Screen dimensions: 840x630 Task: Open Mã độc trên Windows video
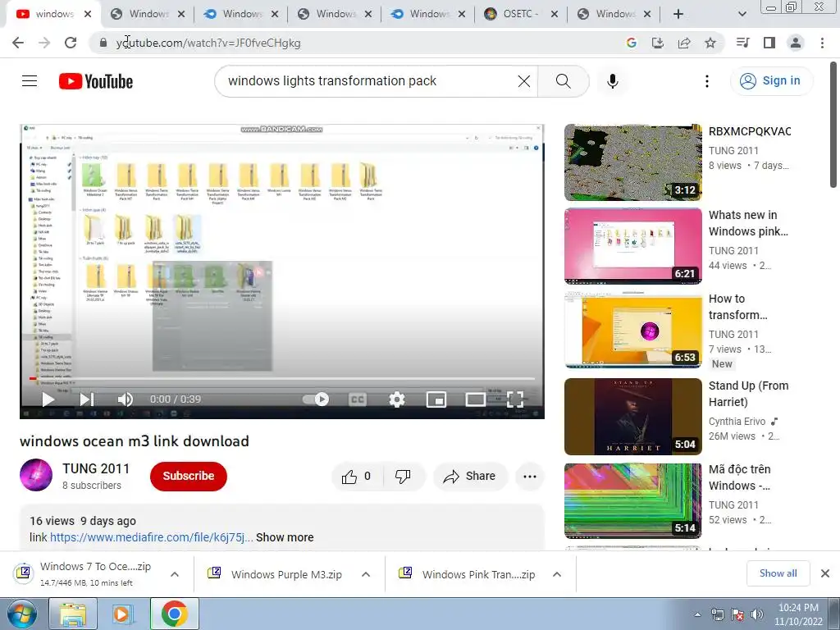pos(632,501)
